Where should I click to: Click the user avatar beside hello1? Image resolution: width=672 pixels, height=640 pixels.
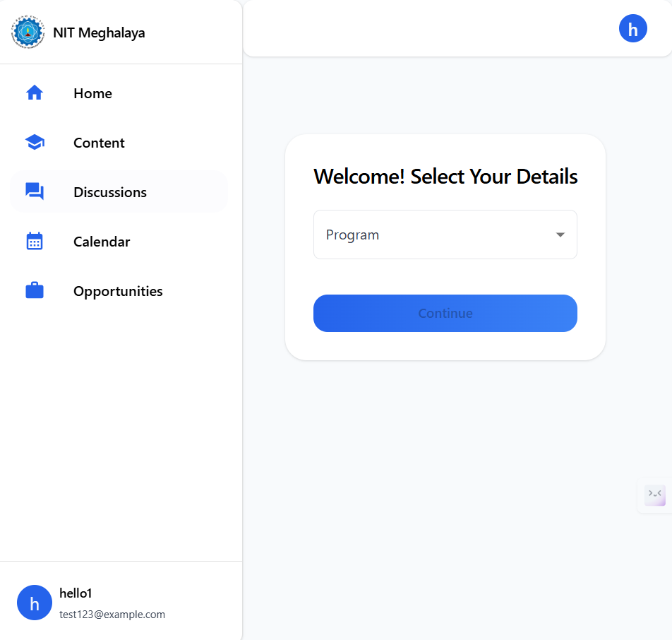(35, 603)
